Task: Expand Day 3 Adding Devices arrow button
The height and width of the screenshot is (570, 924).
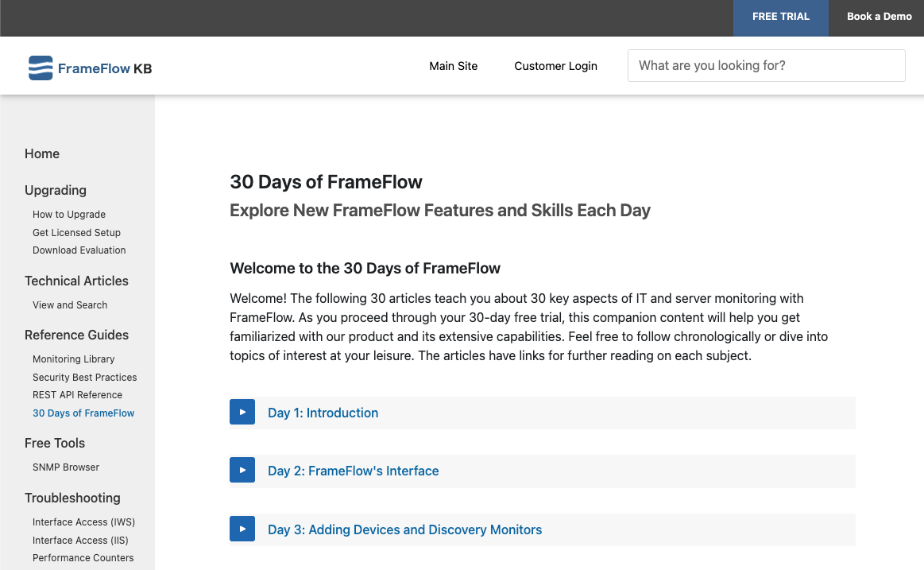Action: 242,529
